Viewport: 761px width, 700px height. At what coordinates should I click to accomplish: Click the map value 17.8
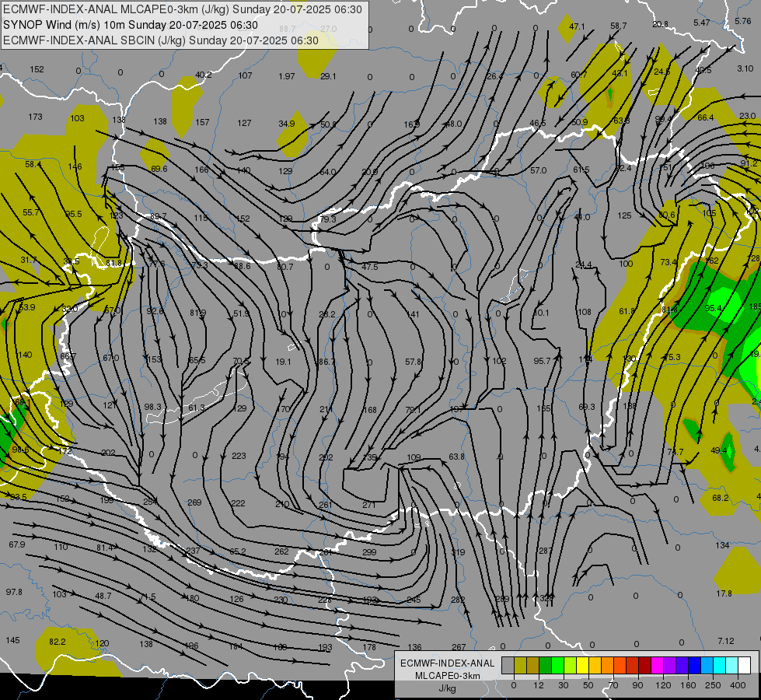pos(724,593)
